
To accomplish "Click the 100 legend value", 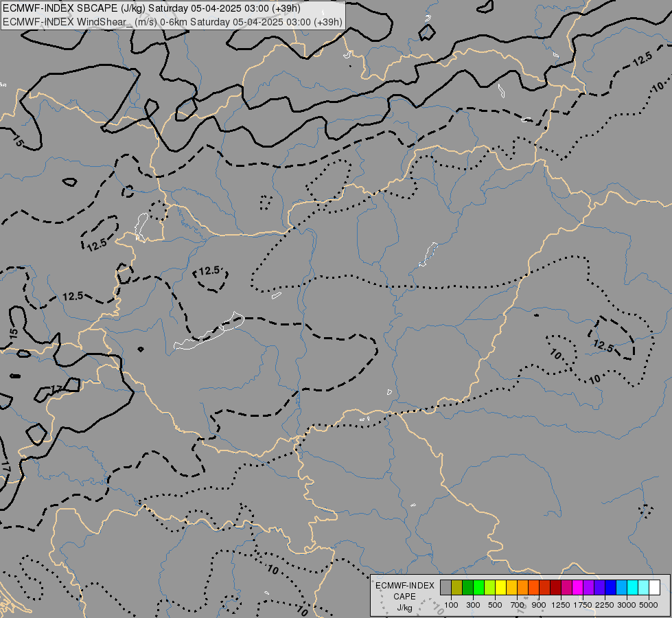I will 451,605.
